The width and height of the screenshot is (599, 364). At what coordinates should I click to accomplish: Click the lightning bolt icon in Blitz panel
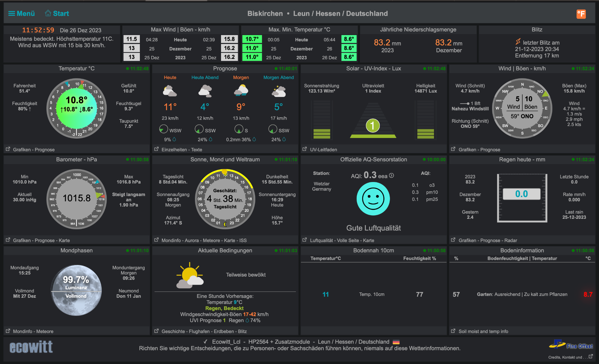518,42
